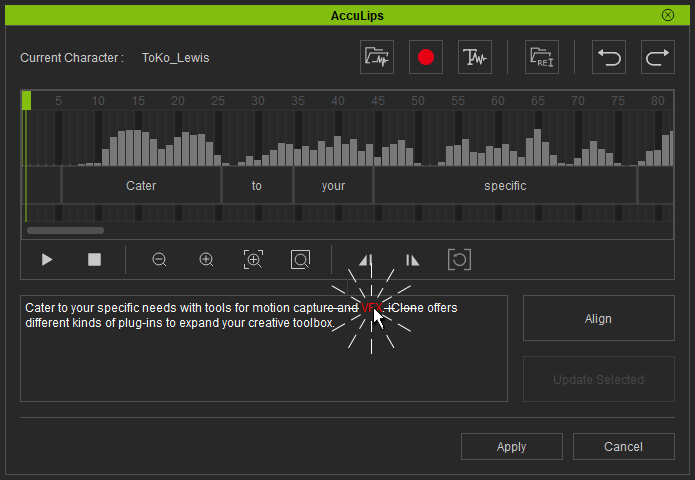
Task: Open the import REI lips file icon
Action: tap(542, 58)
